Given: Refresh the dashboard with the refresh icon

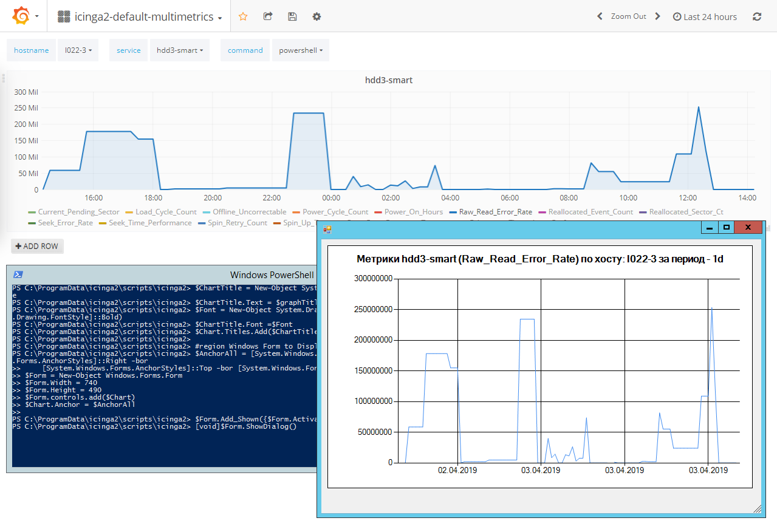Looking at the screenshot, I should pos(757,17).
